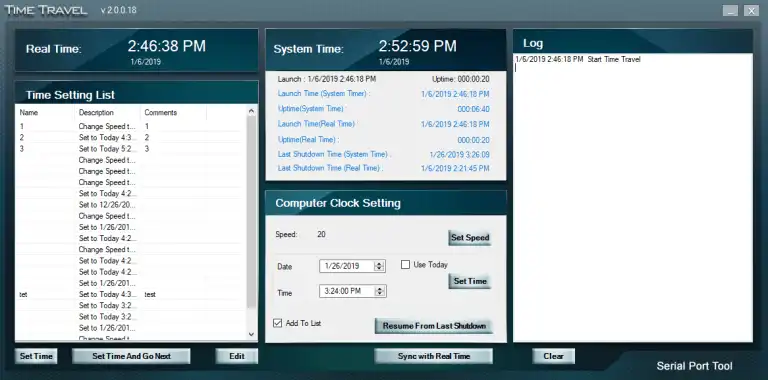Click Sync with Real Time button

pyautogui.click(x=433, y=356)
